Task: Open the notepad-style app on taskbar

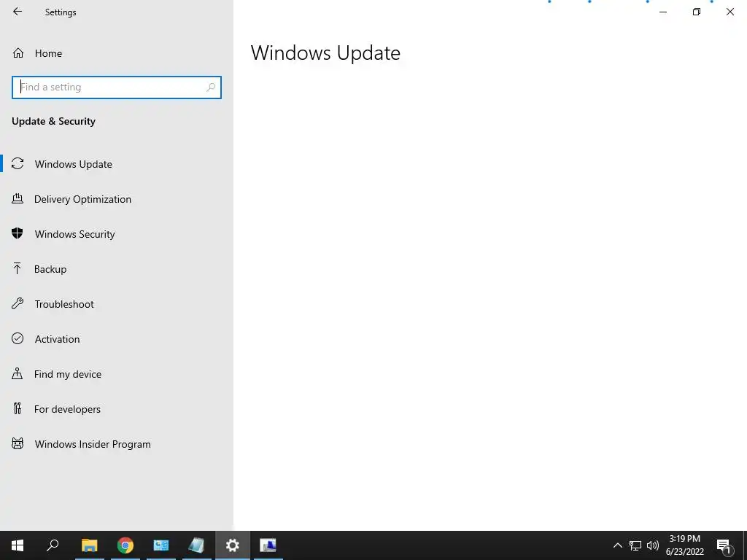Action: click(196, 545)
